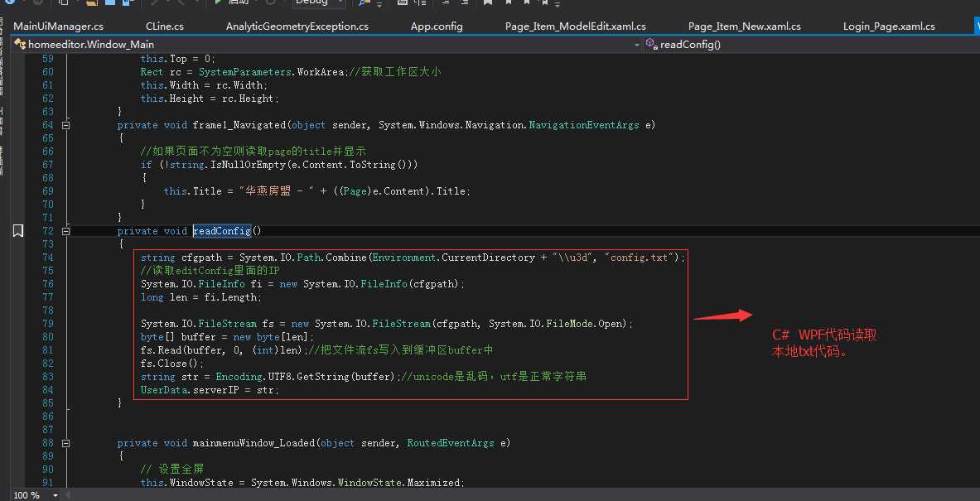
Task: Open the Debug configuration dropdown
Action: tap(319, 2)
